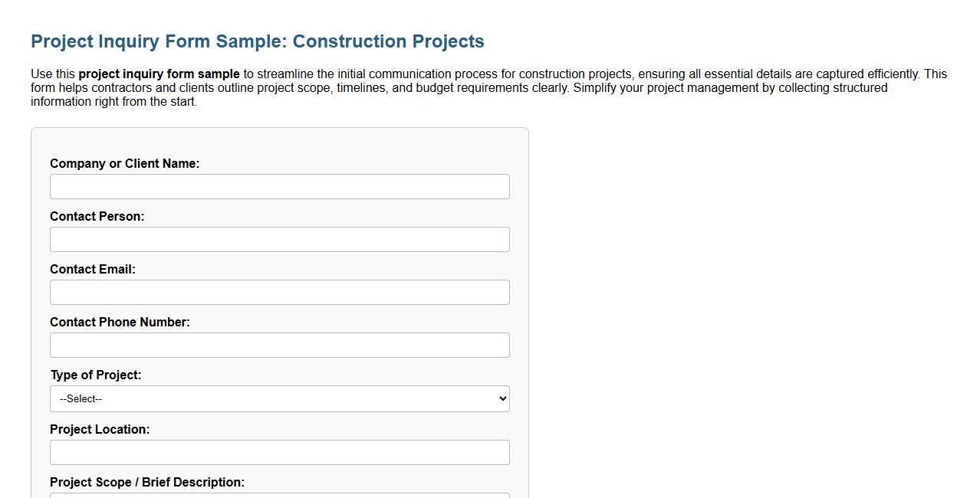Click the 'Project Scope / Brief Description:' label
The height and width of the screenshot is (498, 980).
146,482
